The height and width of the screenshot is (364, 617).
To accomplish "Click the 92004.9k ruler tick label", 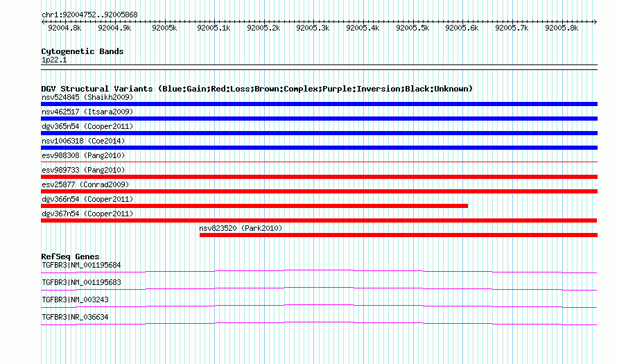I will pos(114,28).
